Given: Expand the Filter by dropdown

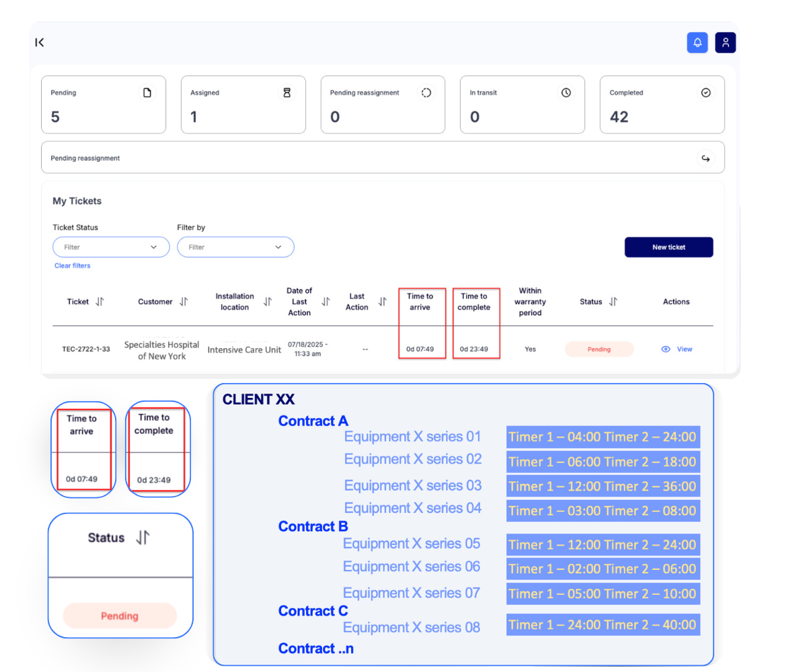Looking at the screenshot, I should [235, 247].
